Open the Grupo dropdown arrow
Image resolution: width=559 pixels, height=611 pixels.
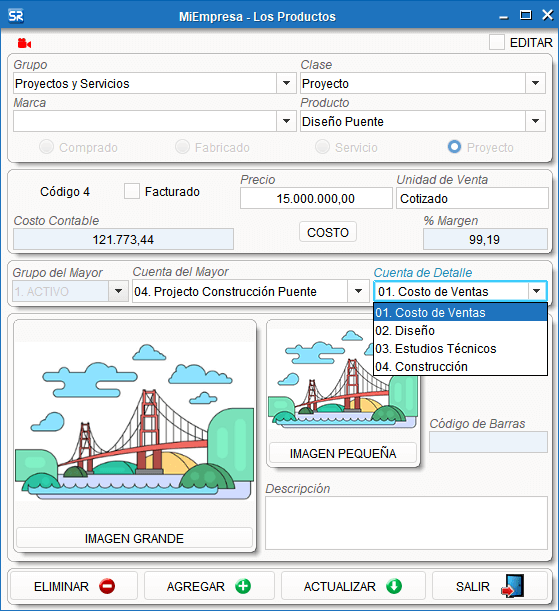tap(286, 83)
